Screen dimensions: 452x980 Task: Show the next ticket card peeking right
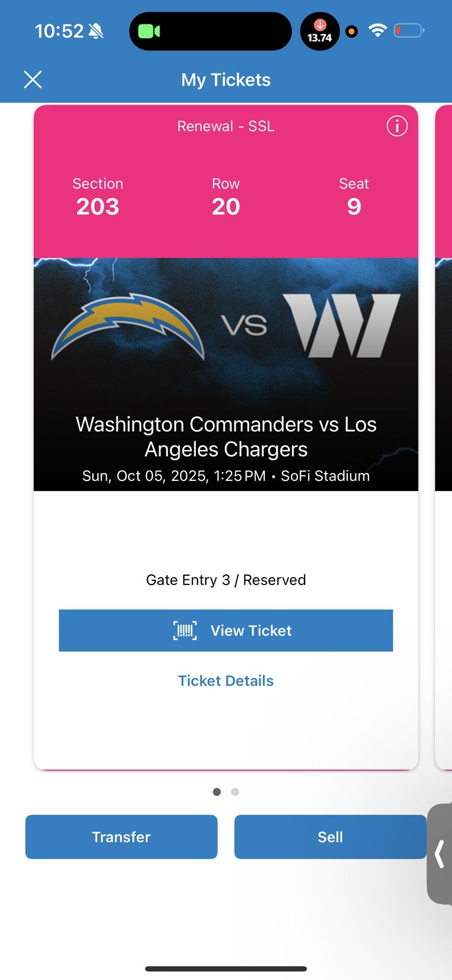pos(443,434)
